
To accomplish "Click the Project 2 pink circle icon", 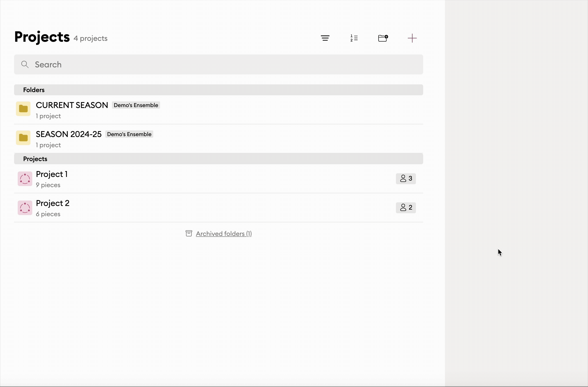I will pos(25,208).
